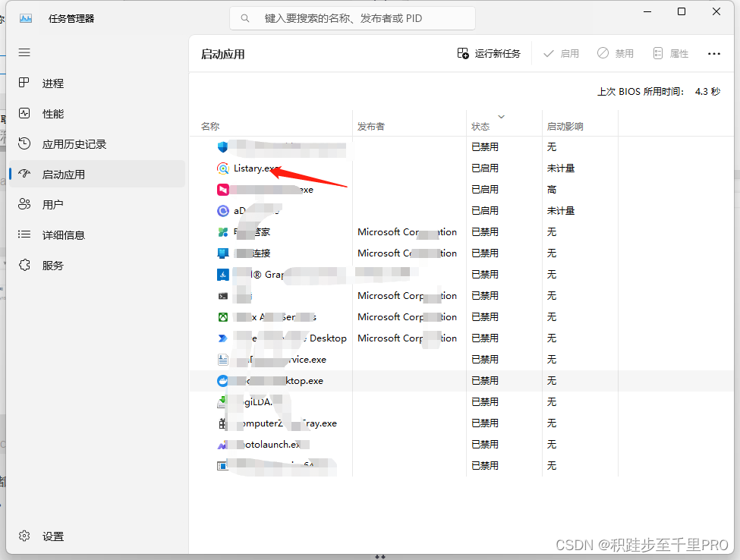The height and width of the screenshot is (560, 740).
Task: Open the 用户 (Users) page
Action: point(96,204)
